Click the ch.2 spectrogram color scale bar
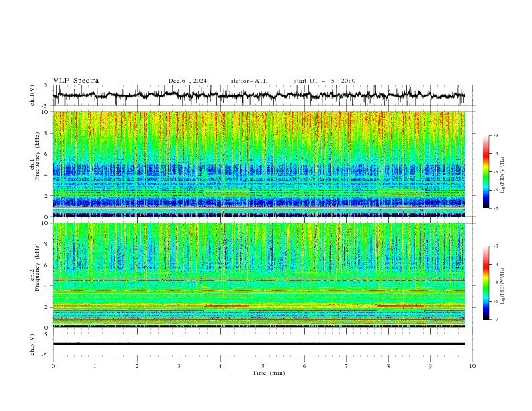This screenshot has width=532, height=411. (x=486, y=283)
